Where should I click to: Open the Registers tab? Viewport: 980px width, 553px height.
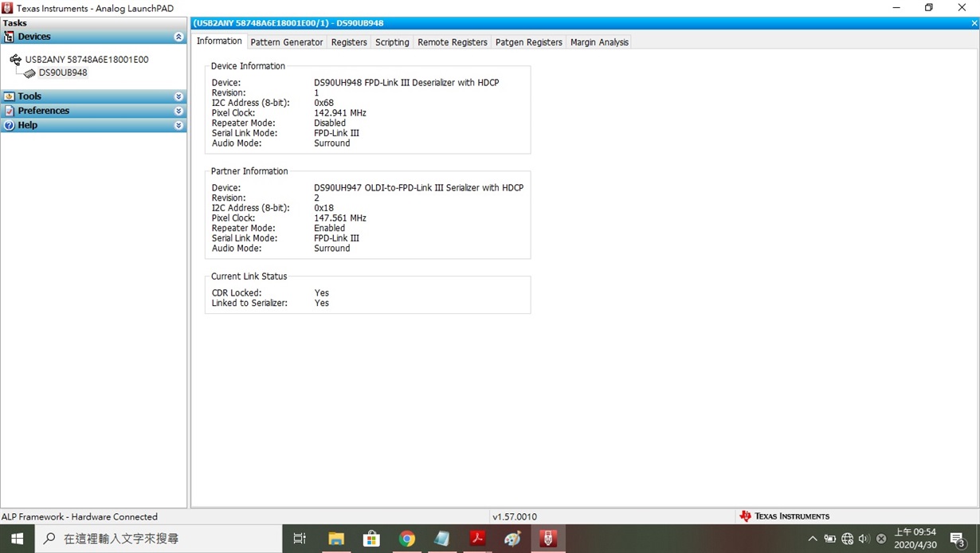349,42
